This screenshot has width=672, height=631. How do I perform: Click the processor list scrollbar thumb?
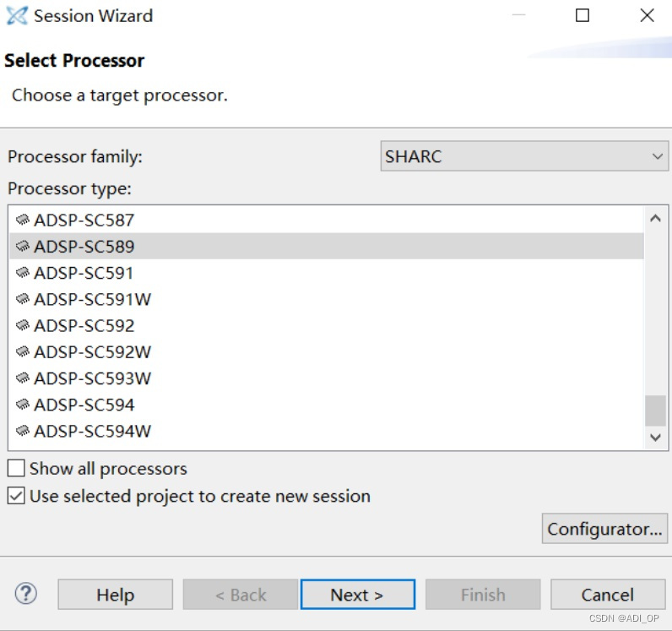(x=655, y=411)
